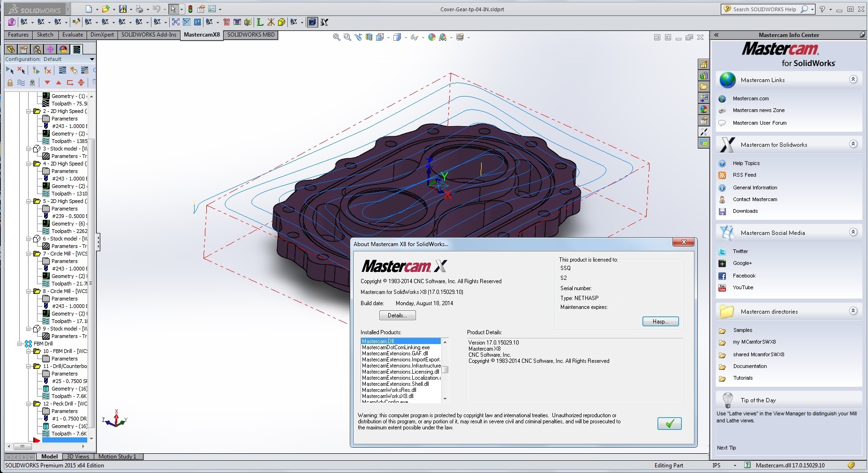Open the PropertyManager tab icon
Image resolution: width=868 pixels, height=473 pixels.
click(x=24, y=49)
